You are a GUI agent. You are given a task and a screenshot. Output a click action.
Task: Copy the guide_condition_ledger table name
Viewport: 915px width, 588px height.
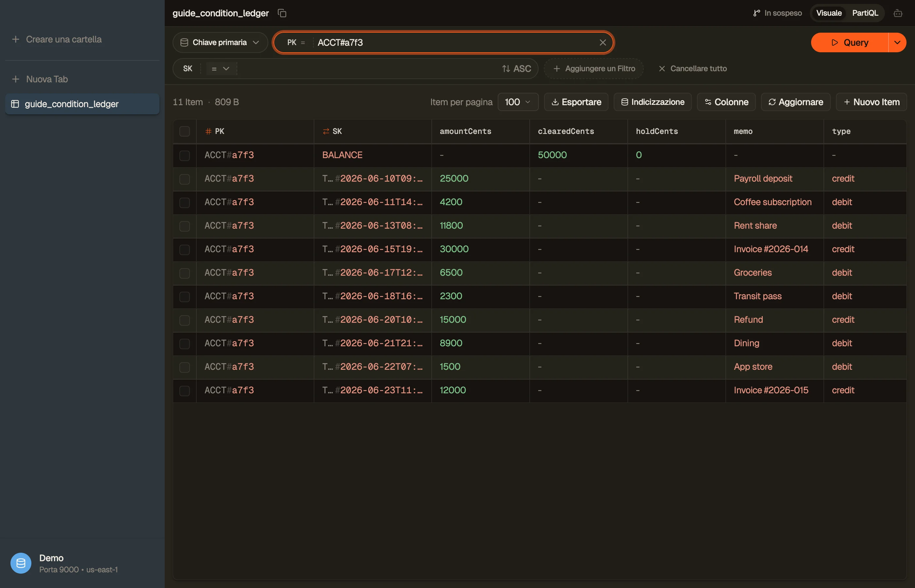(282, 13)
